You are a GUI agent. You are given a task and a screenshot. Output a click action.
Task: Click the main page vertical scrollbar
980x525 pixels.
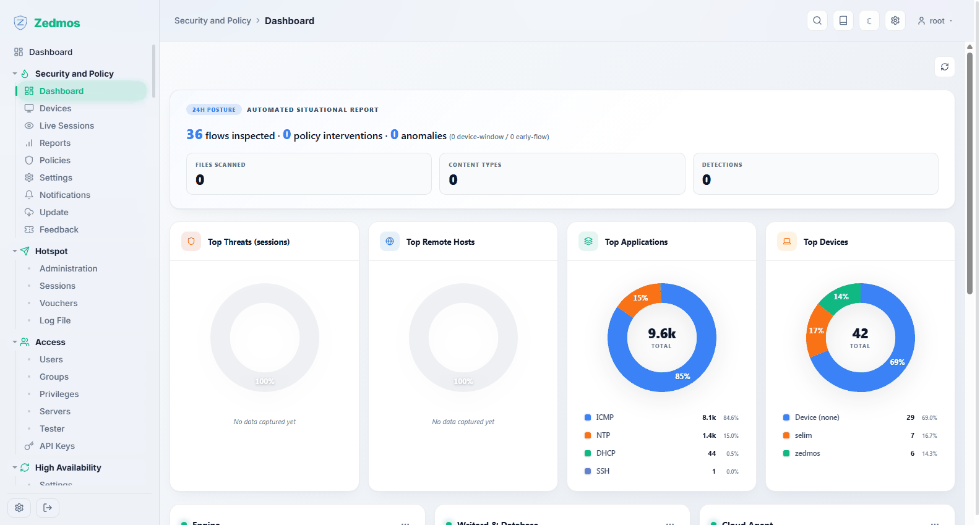coord(969,173)
